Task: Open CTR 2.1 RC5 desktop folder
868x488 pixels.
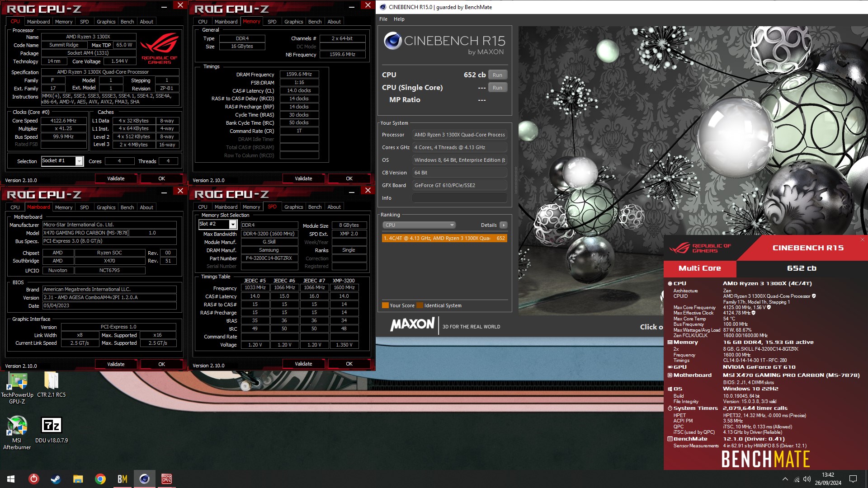Action: [x=51, y=385]
